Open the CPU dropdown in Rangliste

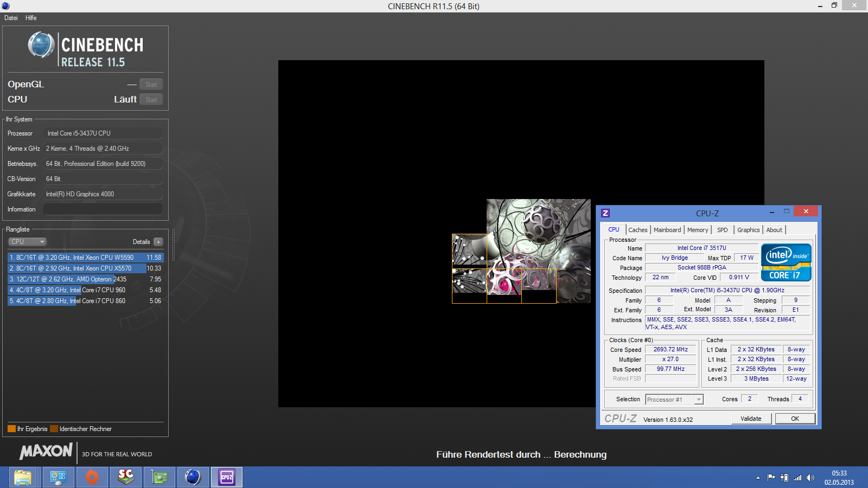pyautogui.click(x=27, y=242)
